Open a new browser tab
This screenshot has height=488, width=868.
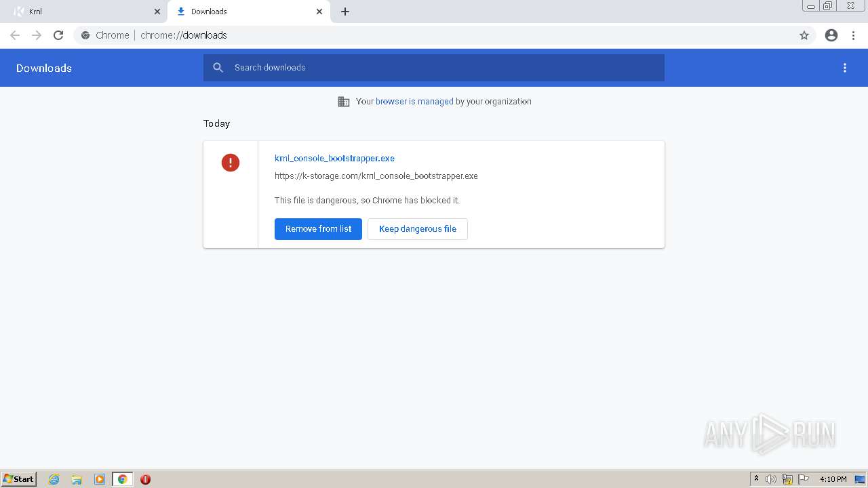point(345,12)
